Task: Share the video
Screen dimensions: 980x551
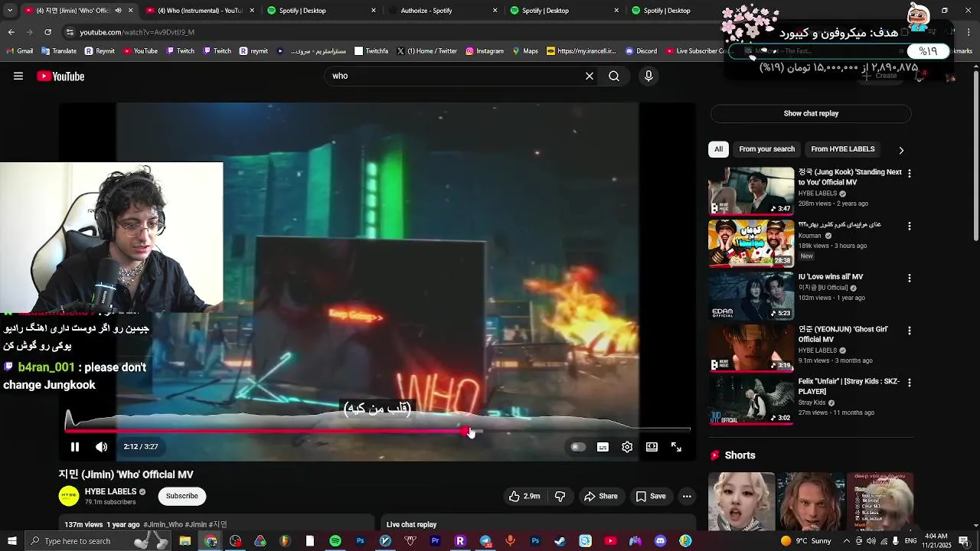Action: click(601, 496)
